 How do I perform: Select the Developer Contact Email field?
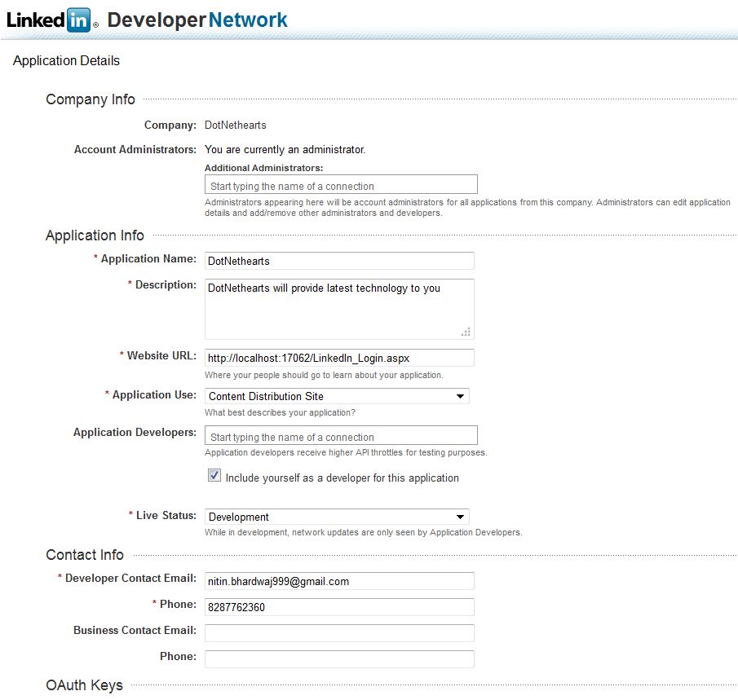coord(339,580)
